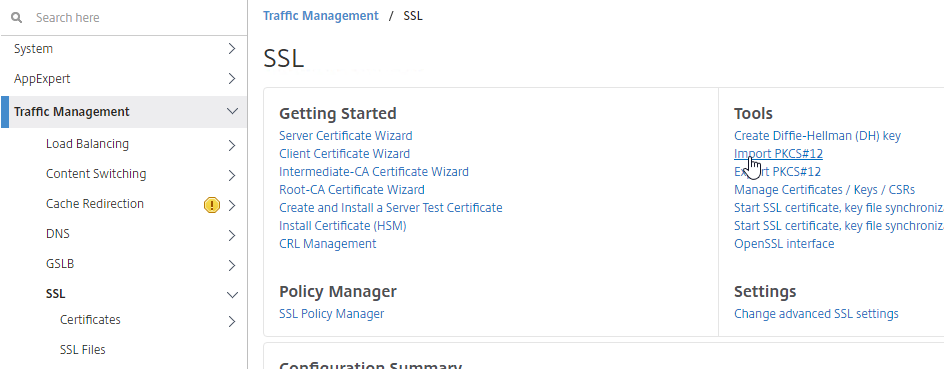Click the search magnifier icon
Viewport: 944px width, 369px height.
(x=17, y=17)
